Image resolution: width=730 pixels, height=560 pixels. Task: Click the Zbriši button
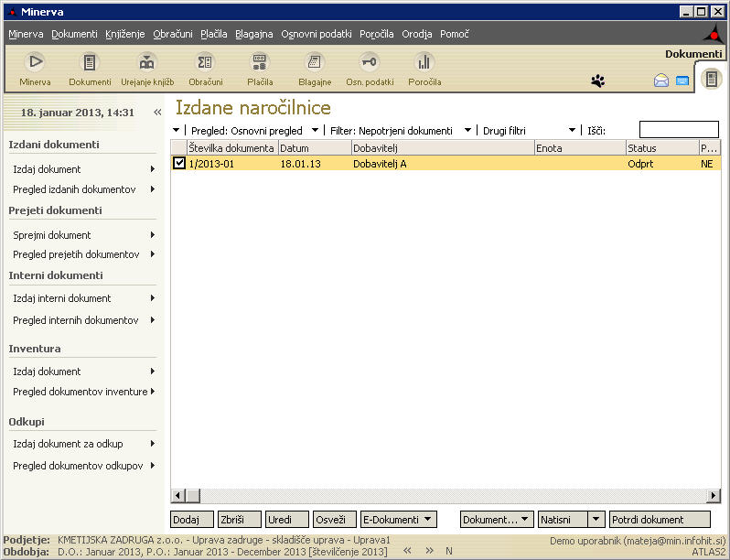(240, 520)
